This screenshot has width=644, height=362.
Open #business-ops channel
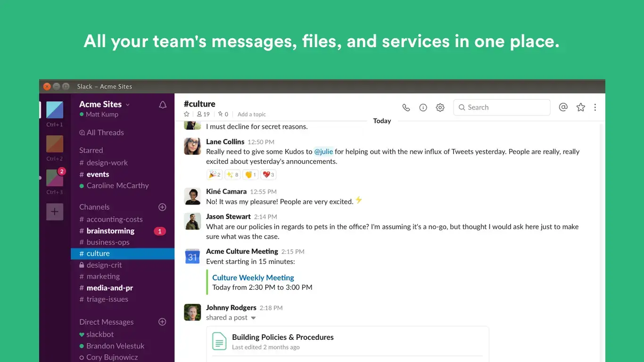[x=104, y=242]
